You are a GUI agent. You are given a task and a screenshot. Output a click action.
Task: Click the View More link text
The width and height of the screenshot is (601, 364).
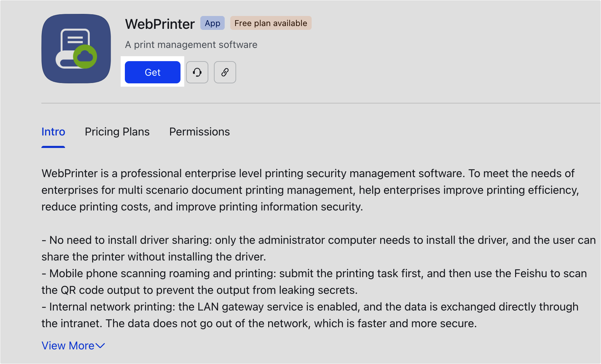(68, 346)
